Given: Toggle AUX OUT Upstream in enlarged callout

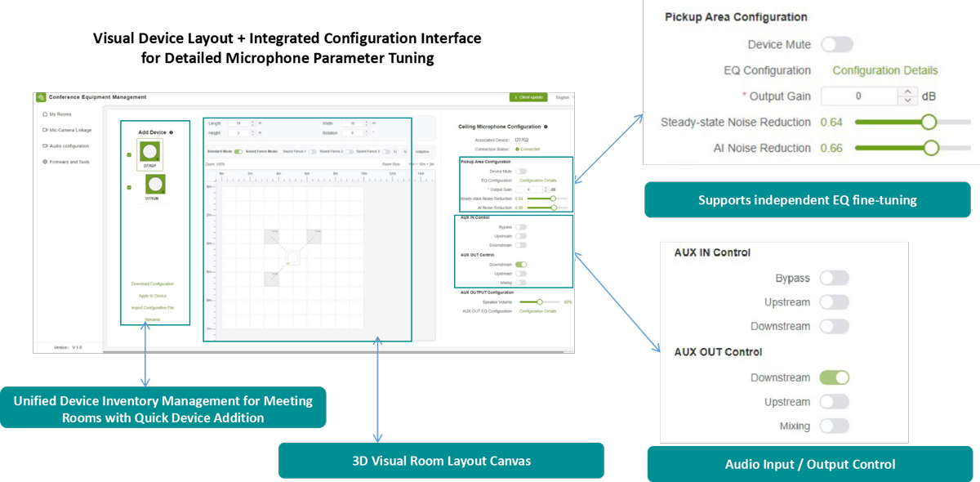Looking at the screenshot, I should (834, 402).
